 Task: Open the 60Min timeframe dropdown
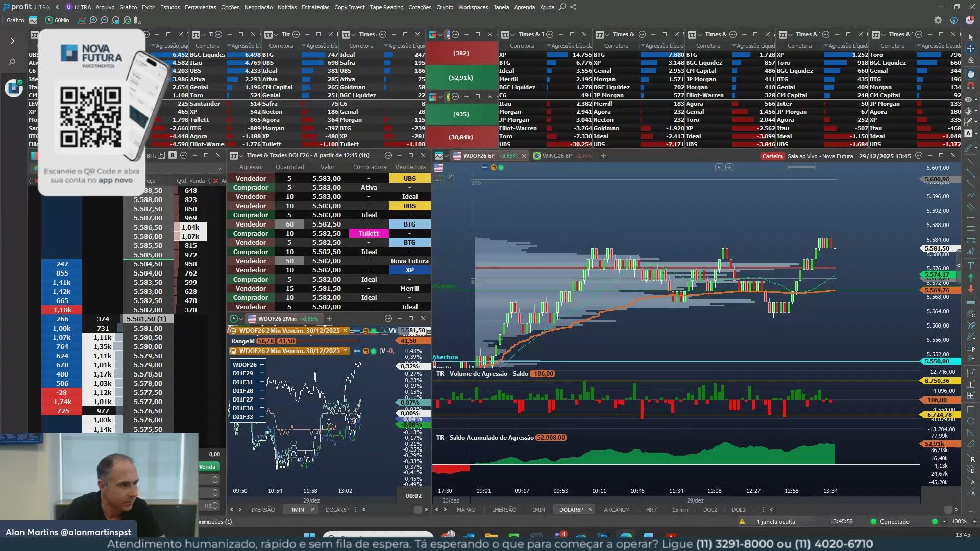pyautogui.click(x=57, y=20)
